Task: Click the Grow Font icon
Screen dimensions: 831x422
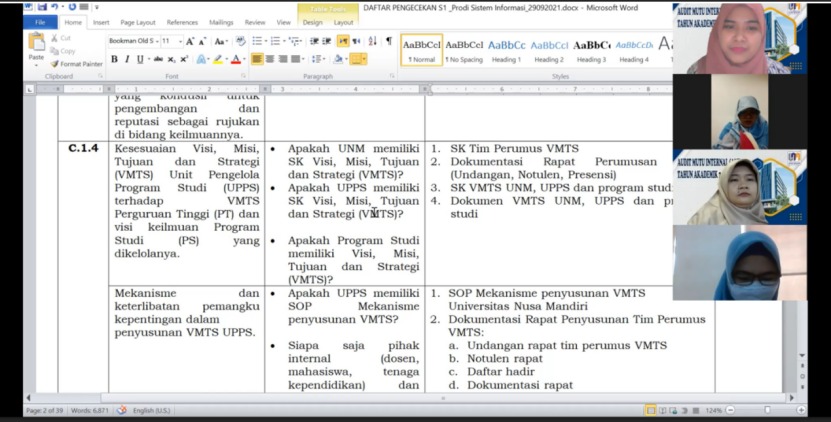Action: click(x=190, y=41)
